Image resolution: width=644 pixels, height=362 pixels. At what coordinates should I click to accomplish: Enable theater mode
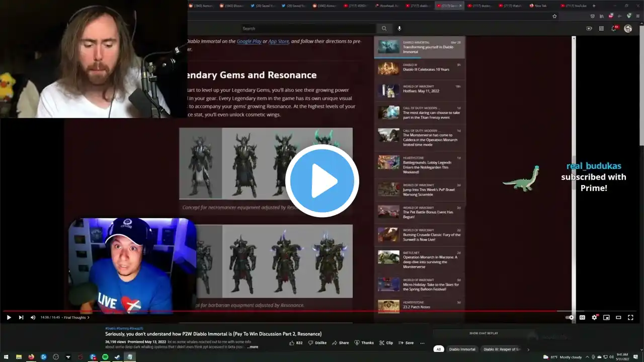pos(618,317)
